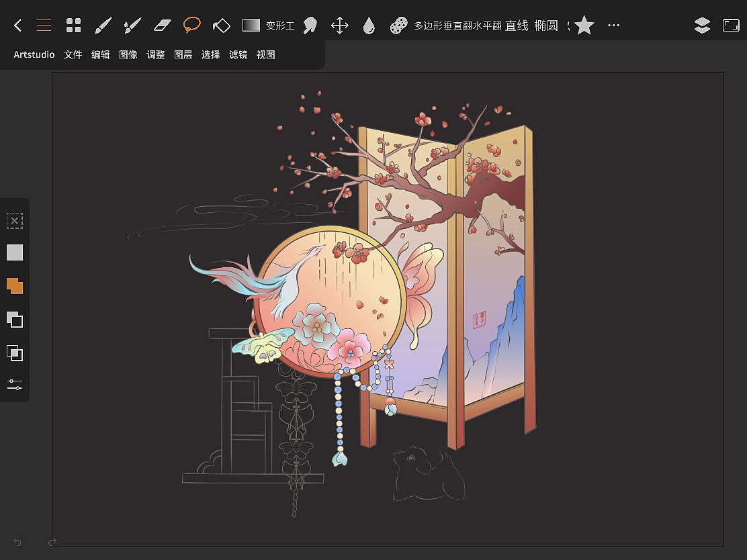Open the four-squares gallery grid icon
The image size is (747, 560).
[73, 26]
